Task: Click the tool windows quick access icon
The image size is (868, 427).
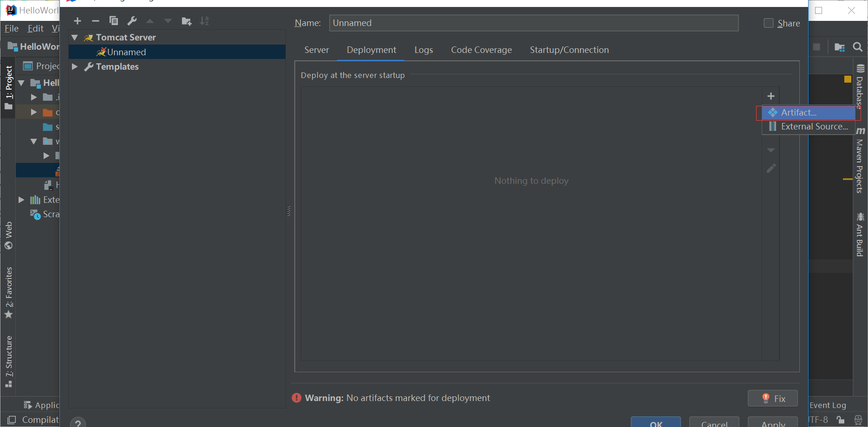Action: point(12,420)
